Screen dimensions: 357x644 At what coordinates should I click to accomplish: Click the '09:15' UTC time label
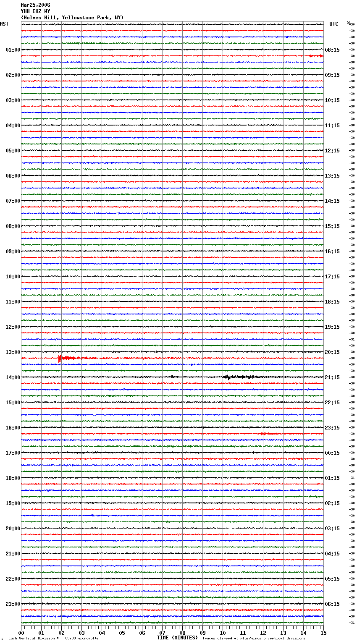coord(332,75)
